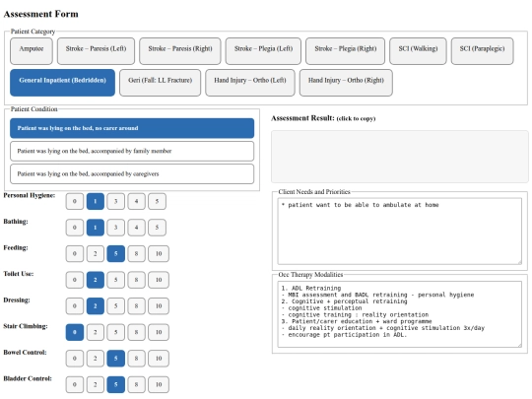Choose Stroke – Paresis (Right) category

click(x=180, y=51)
